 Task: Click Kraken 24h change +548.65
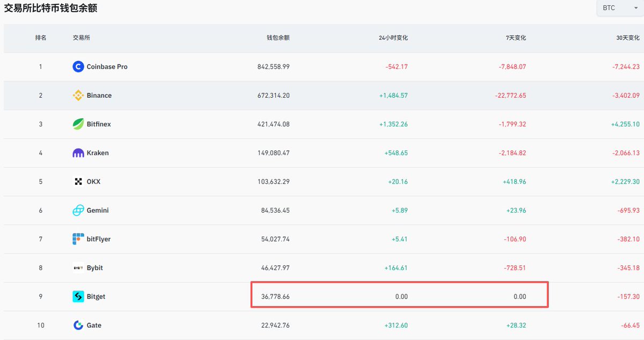(x=396, y=153)
